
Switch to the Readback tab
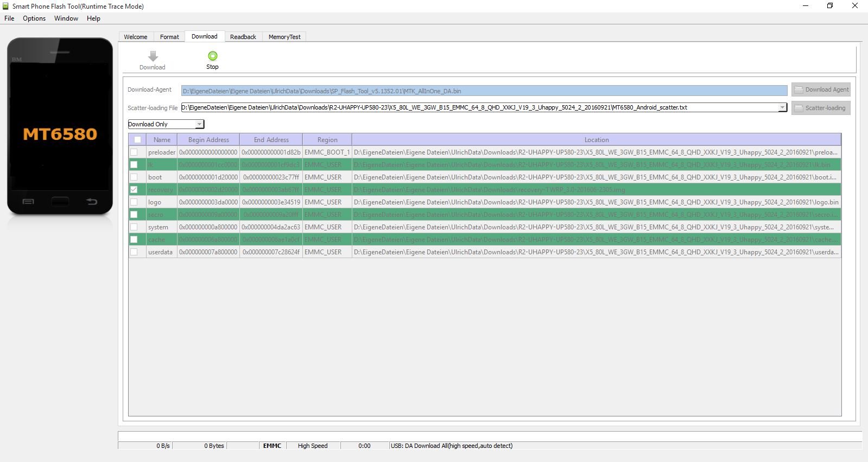pyautogui.click(x=243, y=37)
